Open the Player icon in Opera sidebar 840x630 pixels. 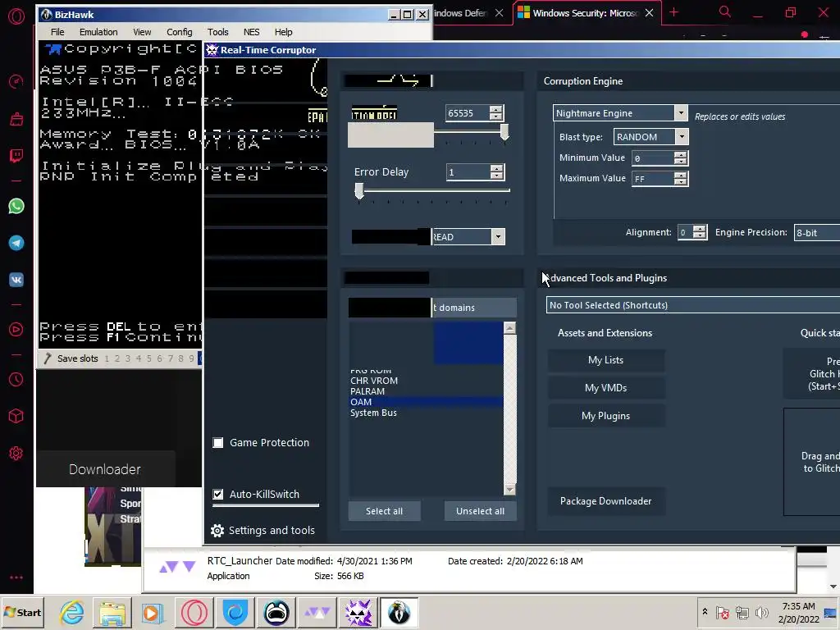point(16,329)
